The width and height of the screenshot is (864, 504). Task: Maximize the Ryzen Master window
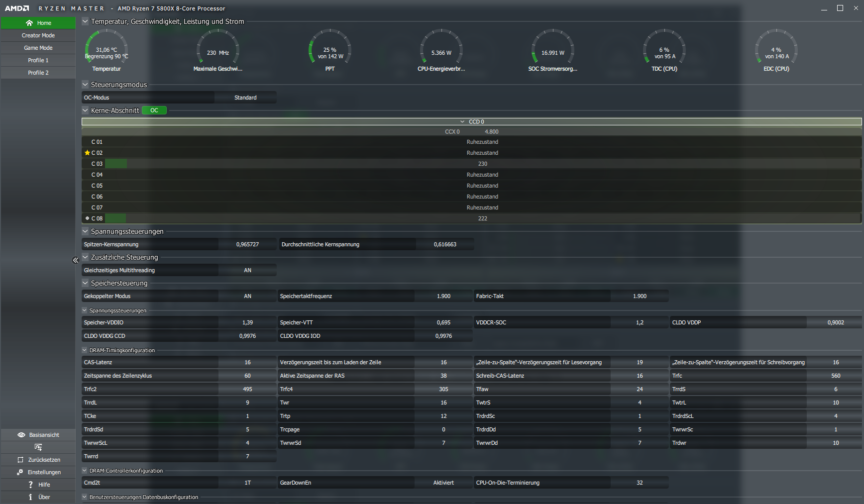point(840,8)
